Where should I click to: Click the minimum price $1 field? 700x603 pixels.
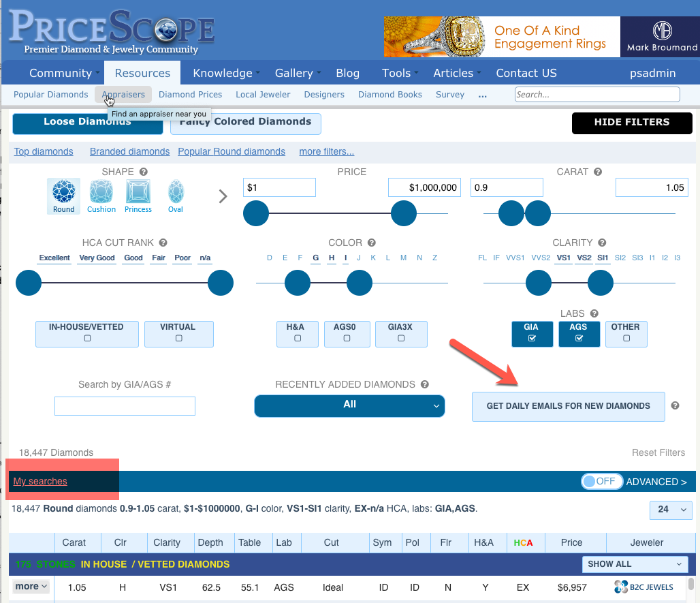point(279,187)
